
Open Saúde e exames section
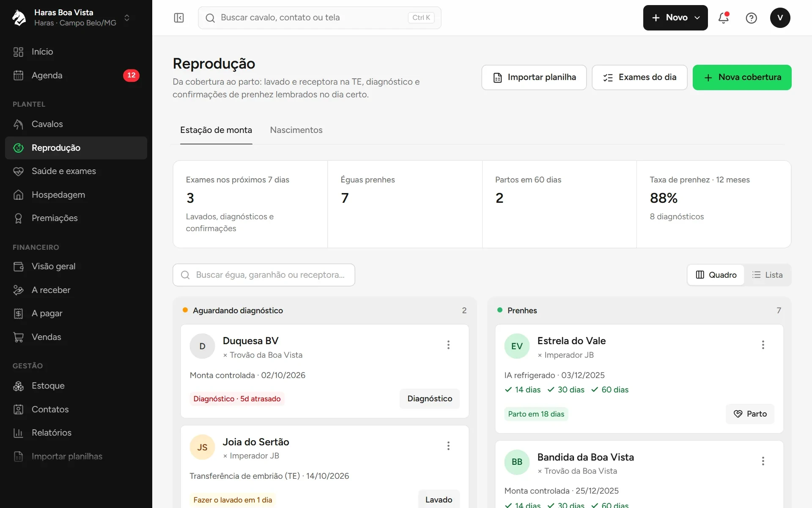(x=76, y=171)
